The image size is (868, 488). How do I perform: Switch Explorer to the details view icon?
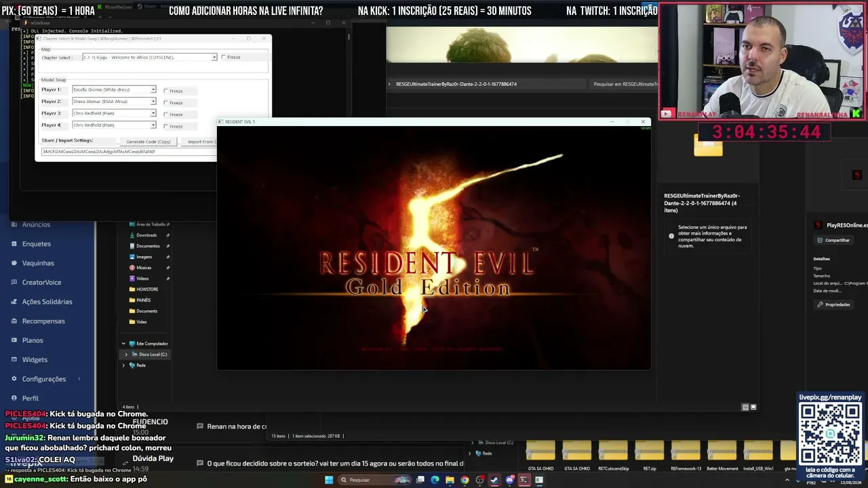pos(745,407)
